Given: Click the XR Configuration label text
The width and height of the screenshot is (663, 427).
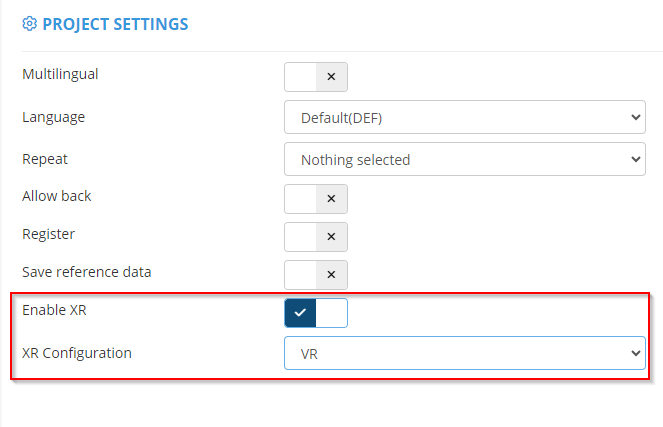Looking at the screenshot, I should point(77,352).
